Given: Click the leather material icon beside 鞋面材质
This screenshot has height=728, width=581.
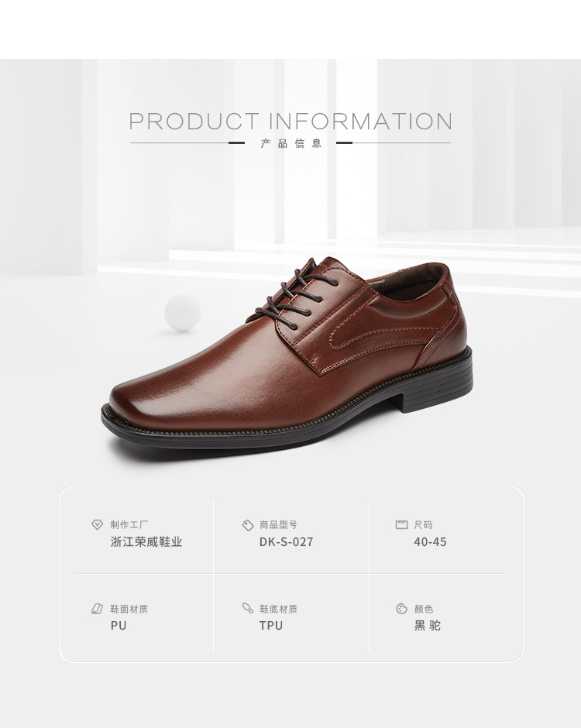Looking at the screenshot, I should coord(97,609).
